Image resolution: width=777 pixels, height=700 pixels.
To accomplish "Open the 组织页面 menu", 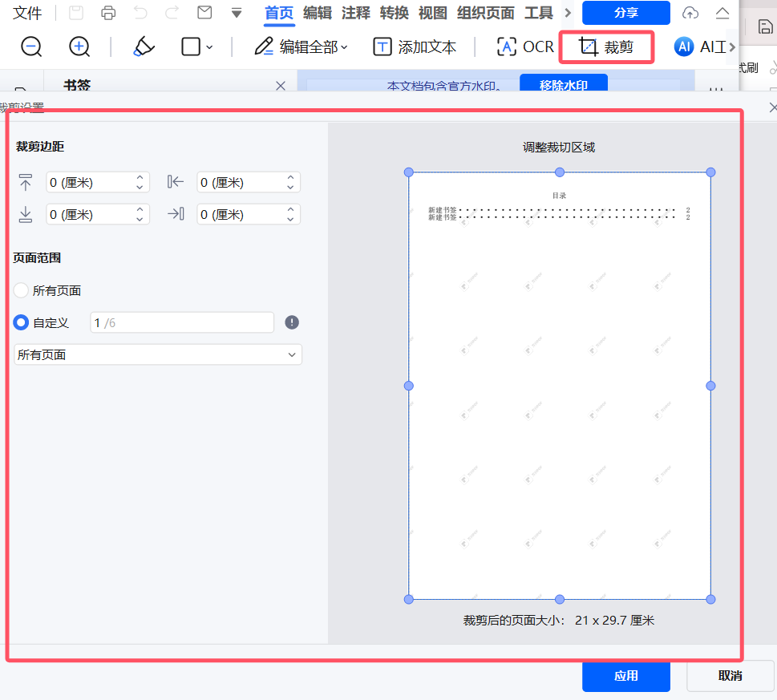I will 484,13.
